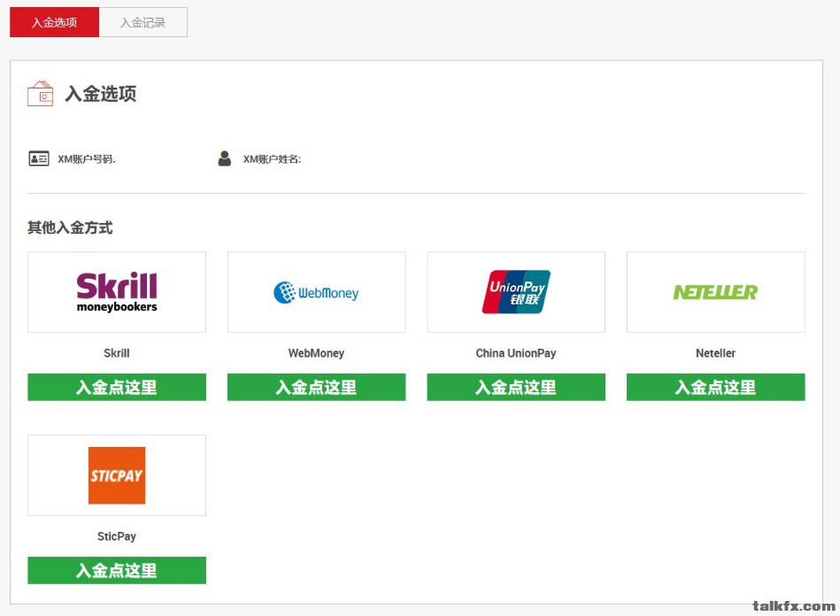Click the Skrill text label
840x616 pixels.
(x=117, y=353)
